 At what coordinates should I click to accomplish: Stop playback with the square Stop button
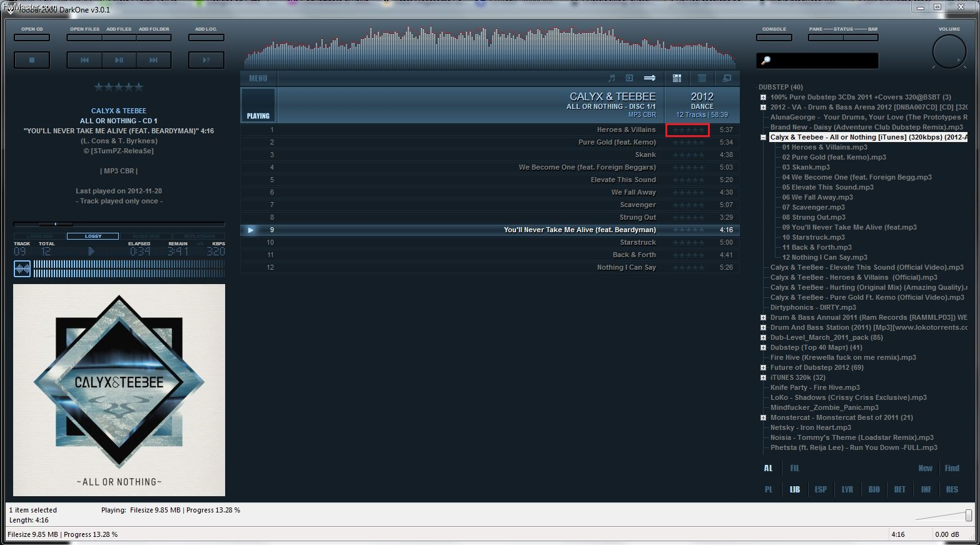(x=32, y=60)
